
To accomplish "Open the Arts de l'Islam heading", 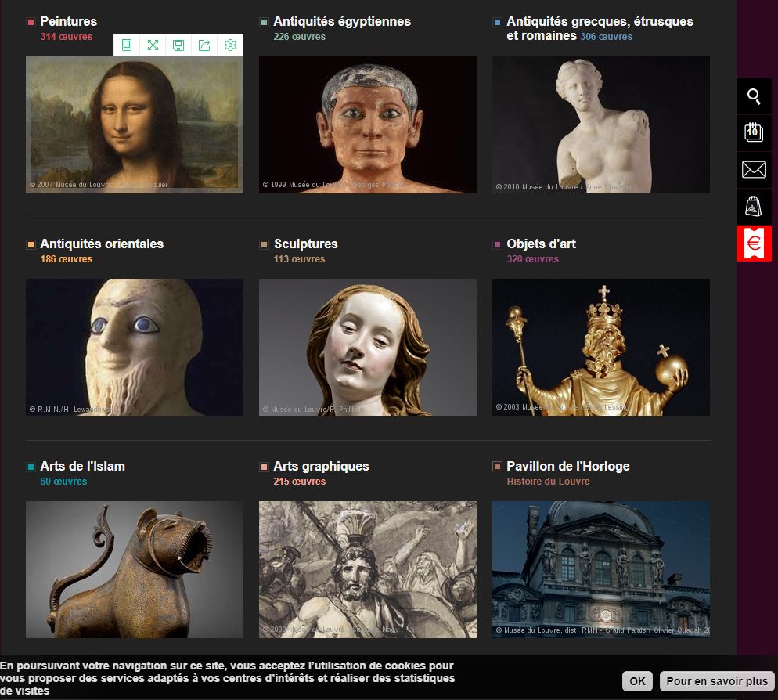I will click(x=82, y=466).
